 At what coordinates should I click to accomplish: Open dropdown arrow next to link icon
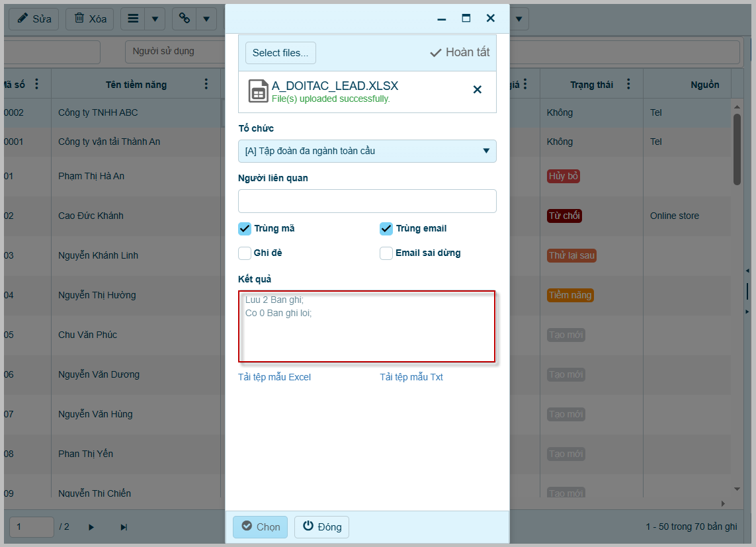[x=206, y=19]
